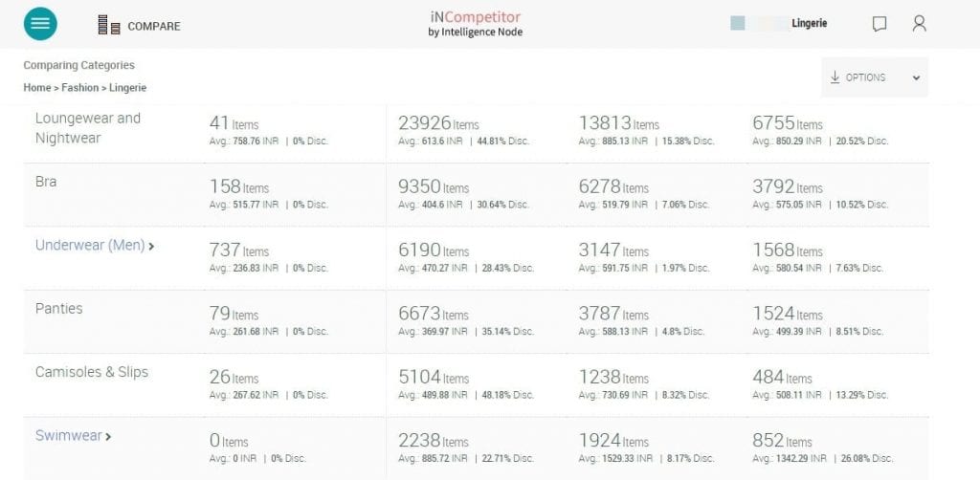The height and width of the screenshot is (480, 980).
Task: Select Lingerie in the breadcrumb
Action: pyautogui.click(x=128, y=87)
